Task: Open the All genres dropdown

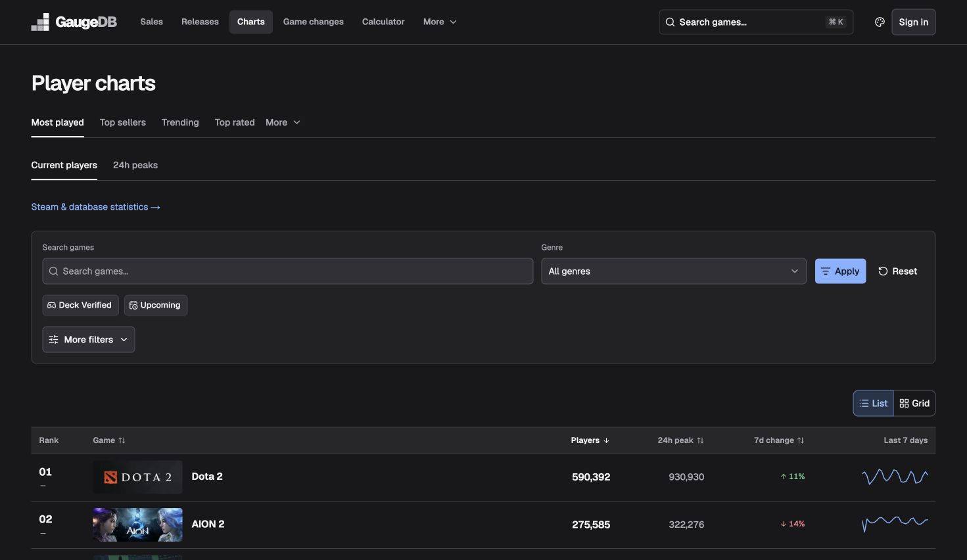Action: 674,271
